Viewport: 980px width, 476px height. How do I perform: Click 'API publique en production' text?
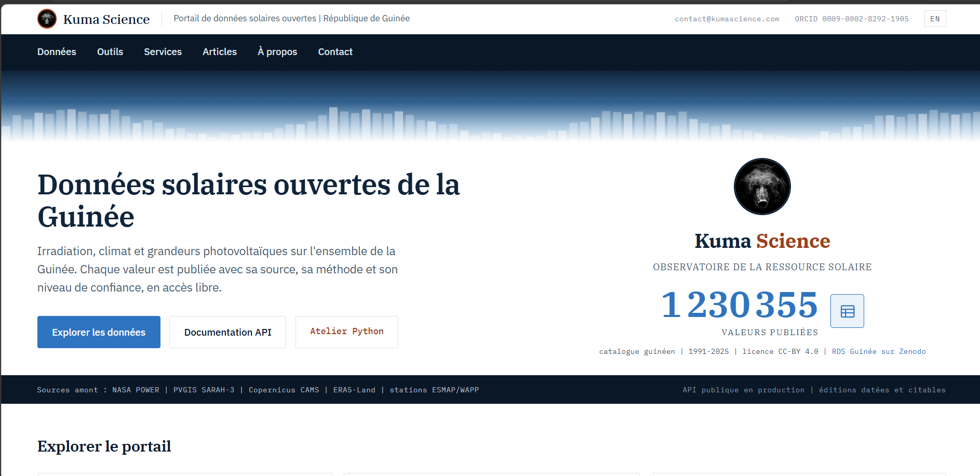[x=744, y=390]
